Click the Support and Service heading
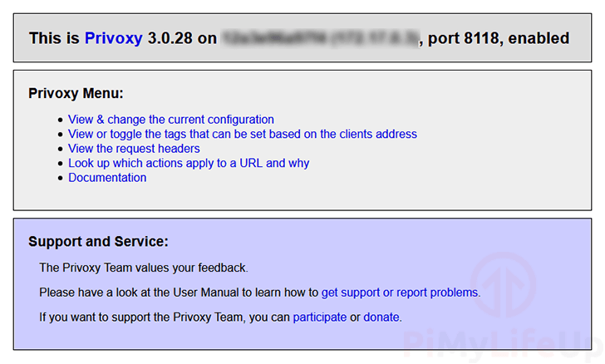 tap(98, 242)
